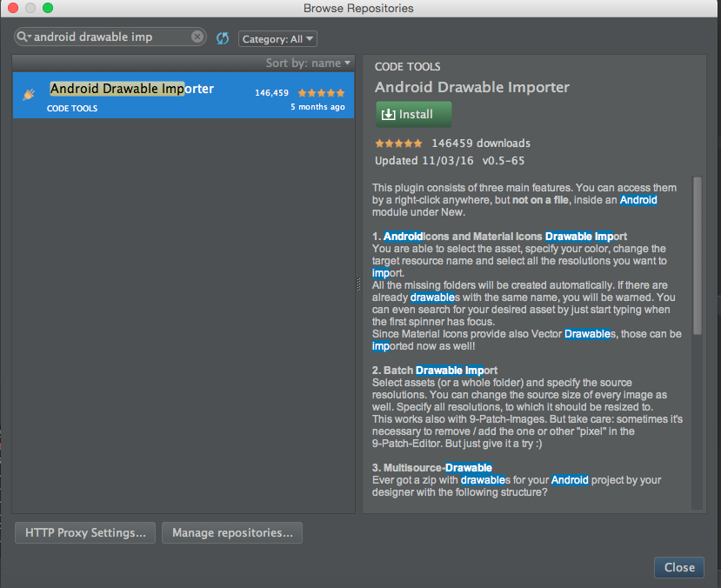Install the Android Drawable Importer plugin
721x588 pixels.
[x=414, y=114]
